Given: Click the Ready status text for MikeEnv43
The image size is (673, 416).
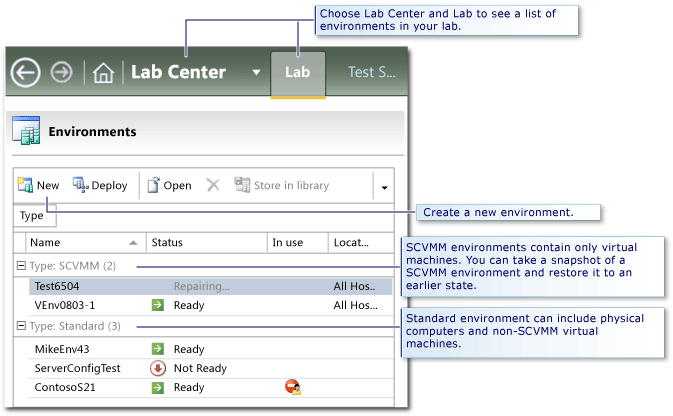Looking at the screenshot, I should (x=189, y=349).
